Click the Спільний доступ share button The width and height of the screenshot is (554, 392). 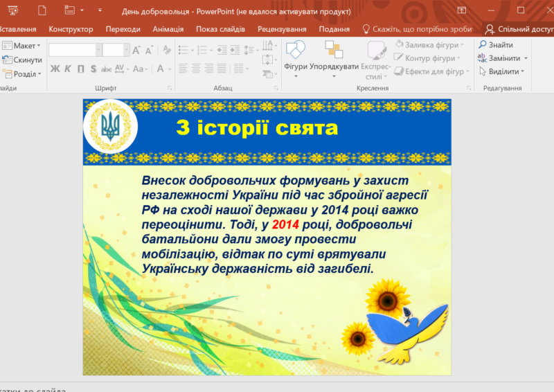519,29
